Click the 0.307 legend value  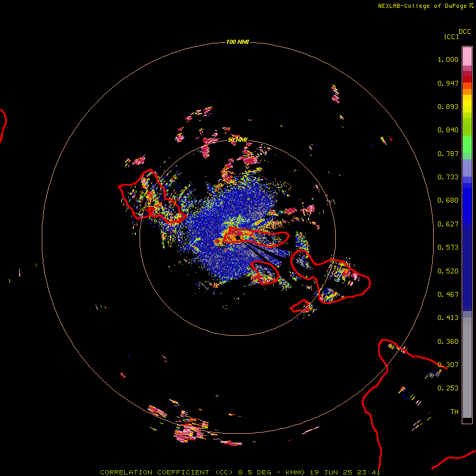tap(448, 365)
